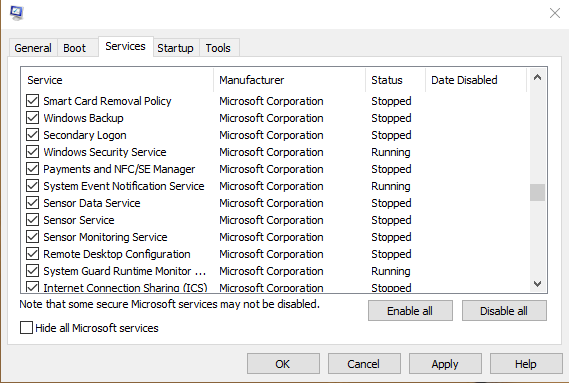Switch to the Tools tab

point(218,48)
